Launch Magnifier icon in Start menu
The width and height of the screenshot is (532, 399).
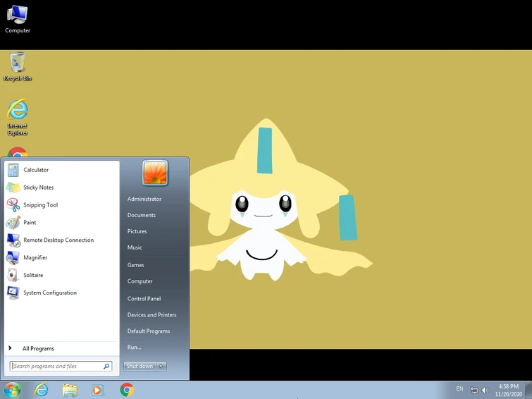[13, 258]
